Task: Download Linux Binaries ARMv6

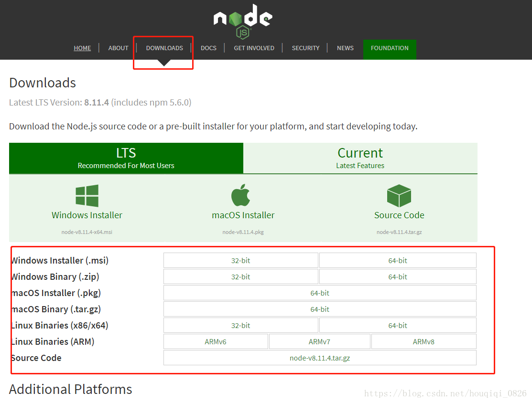Action: 216,342
